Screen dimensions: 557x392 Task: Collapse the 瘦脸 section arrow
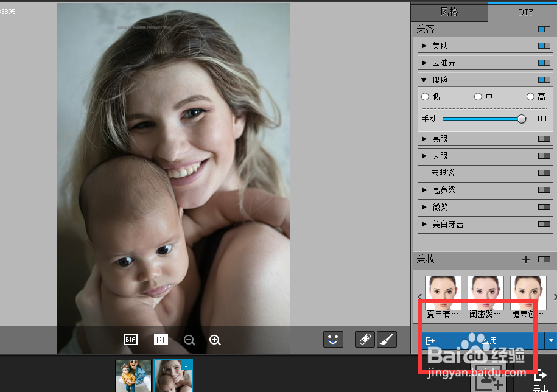coord(424,80)
